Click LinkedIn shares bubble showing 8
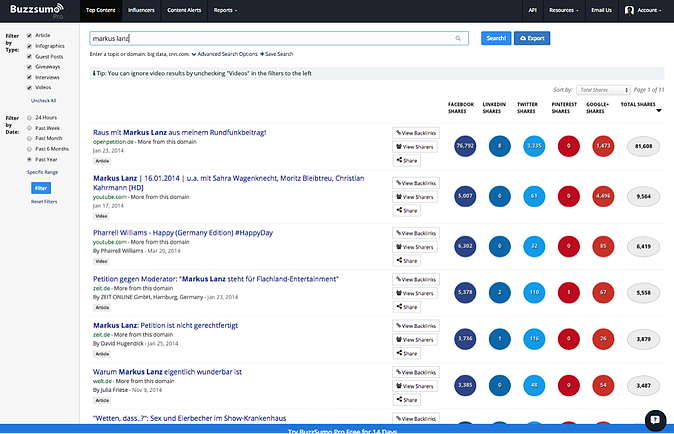 499,146
